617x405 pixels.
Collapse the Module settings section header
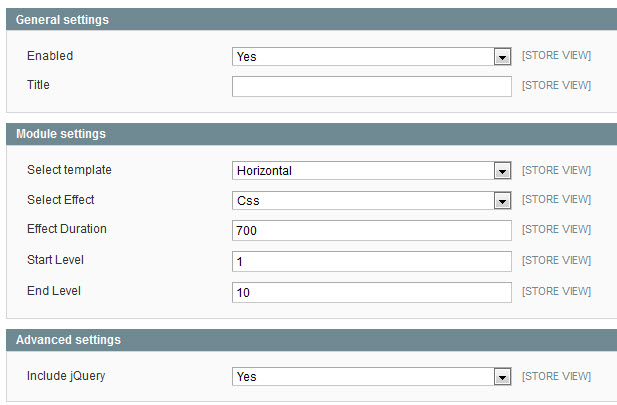(312, 134)
